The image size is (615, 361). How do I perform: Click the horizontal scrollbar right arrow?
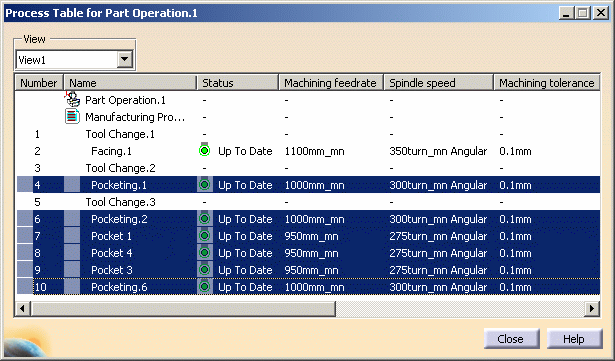point(591,308)
